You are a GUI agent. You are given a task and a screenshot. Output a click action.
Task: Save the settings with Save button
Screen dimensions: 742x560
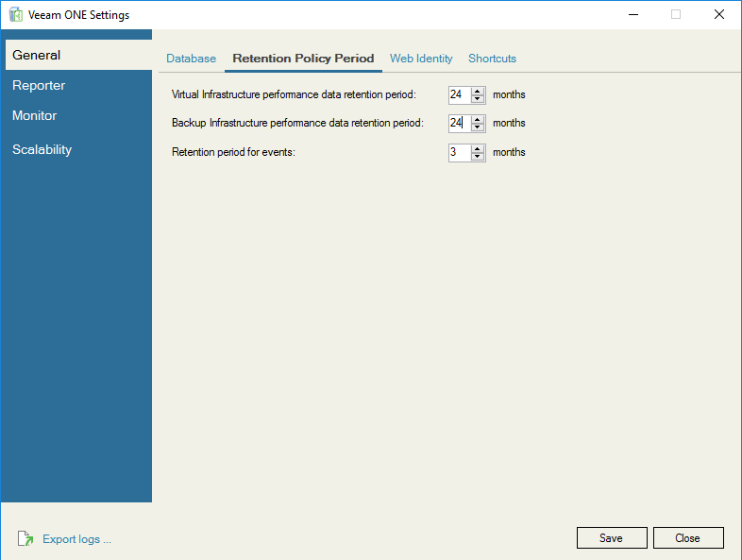612,537
